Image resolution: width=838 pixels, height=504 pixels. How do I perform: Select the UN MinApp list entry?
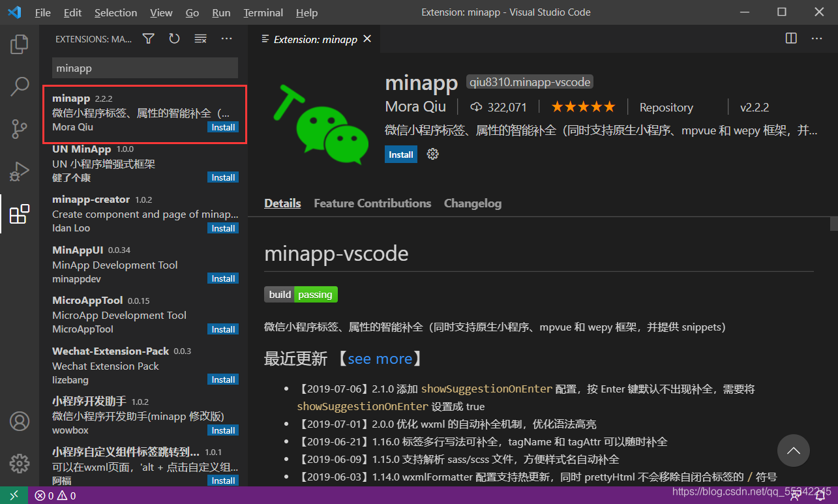145,164
